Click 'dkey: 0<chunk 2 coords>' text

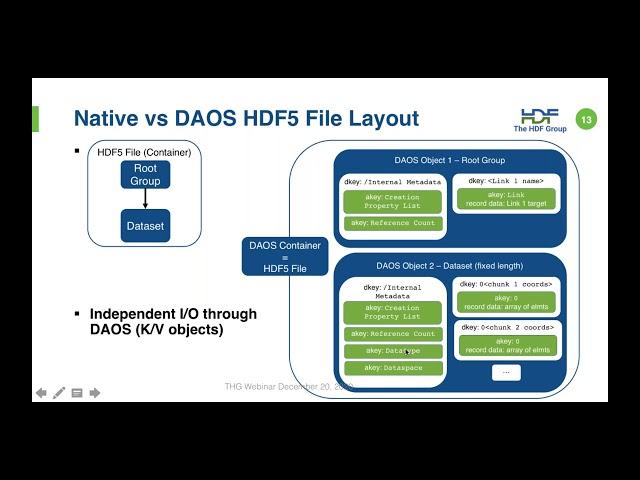tap(507, 328)
